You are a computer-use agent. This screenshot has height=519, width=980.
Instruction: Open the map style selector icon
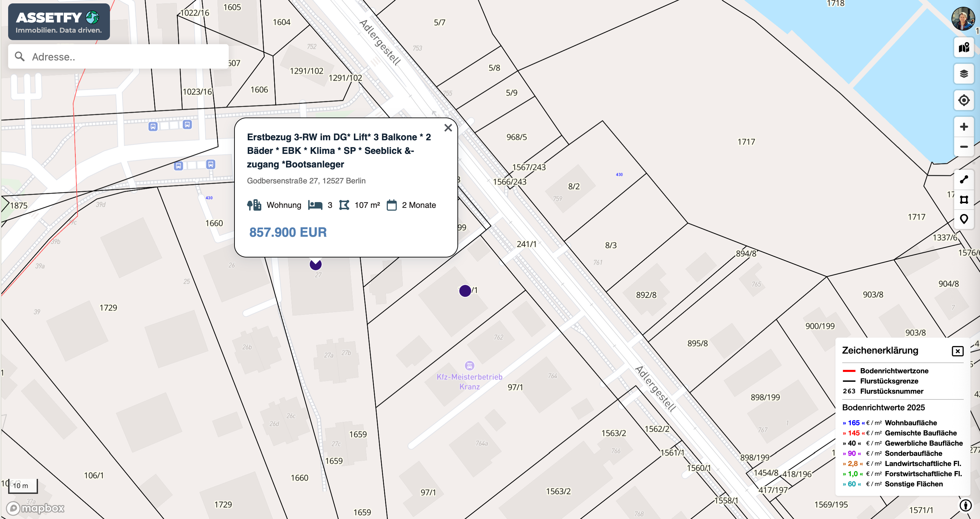tap(963, 48)
